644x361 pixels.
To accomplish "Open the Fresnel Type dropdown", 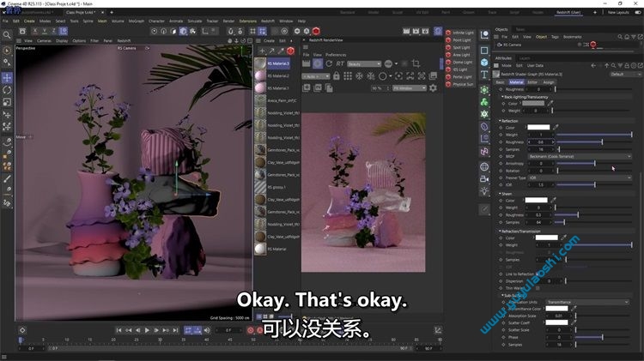I will pos(579,177).
